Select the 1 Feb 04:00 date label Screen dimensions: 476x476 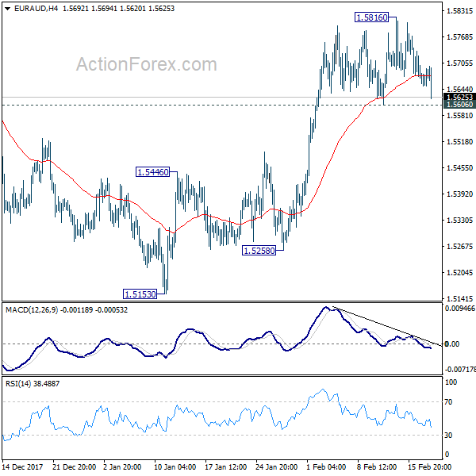(326, 466)
